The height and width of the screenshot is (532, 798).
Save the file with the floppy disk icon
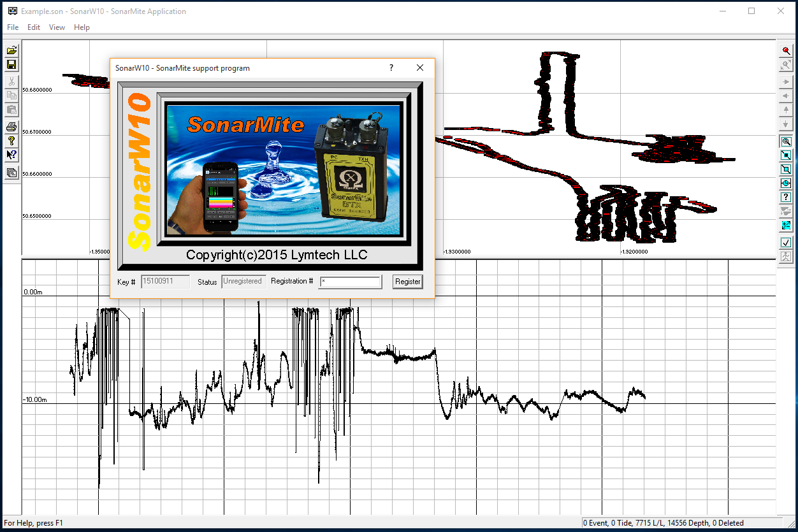pos(11,64)
